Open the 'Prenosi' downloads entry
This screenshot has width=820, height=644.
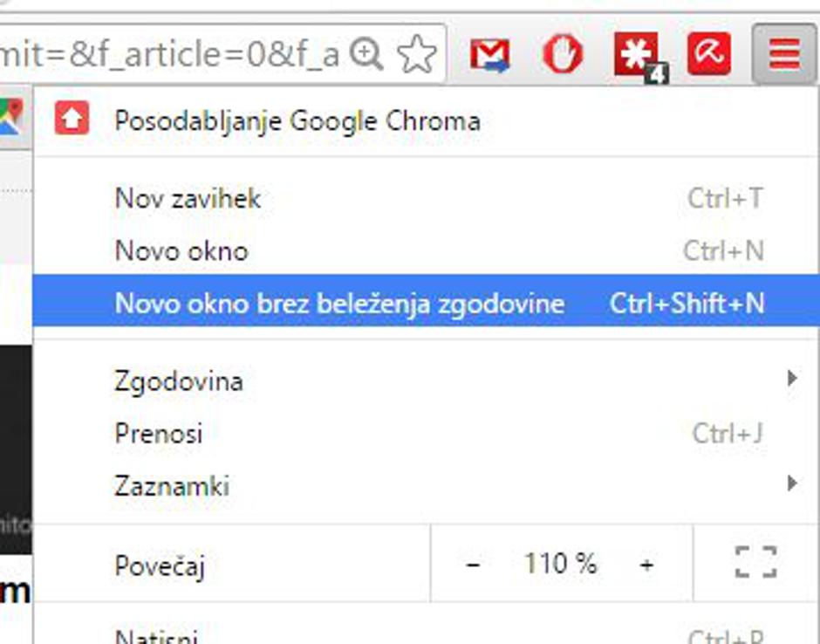click(x=159, y=433)
